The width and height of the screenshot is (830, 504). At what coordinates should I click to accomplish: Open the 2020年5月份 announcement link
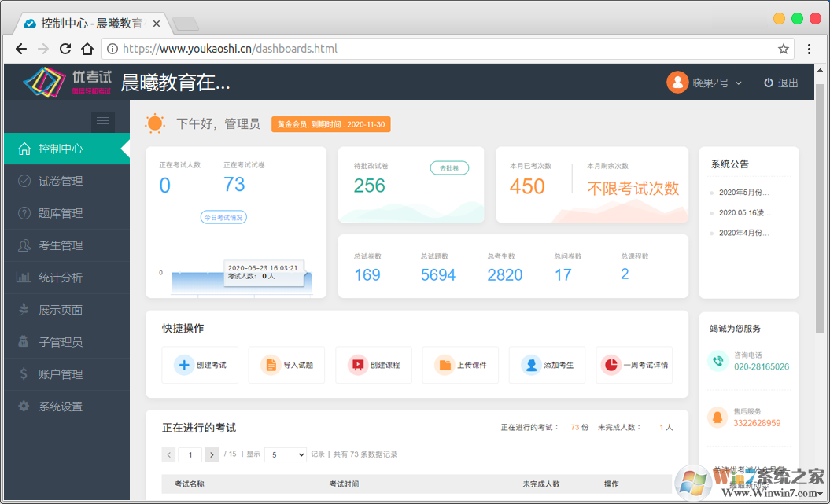(743, 191)
